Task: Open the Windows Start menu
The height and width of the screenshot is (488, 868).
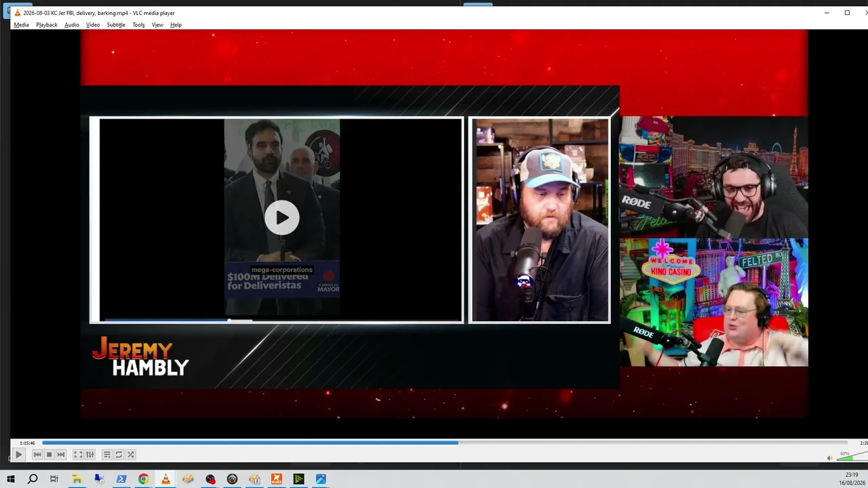Action: (11, 479)
